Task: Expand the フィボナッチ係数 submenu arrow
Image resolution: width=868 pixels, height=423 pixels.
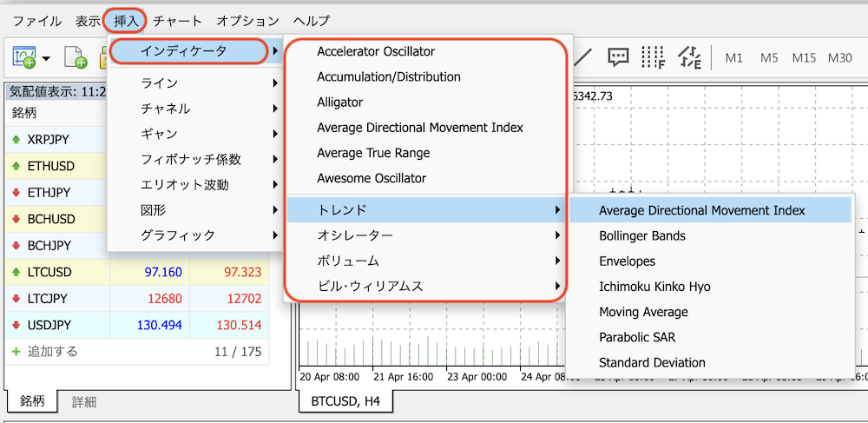Action: pos(275,160)
